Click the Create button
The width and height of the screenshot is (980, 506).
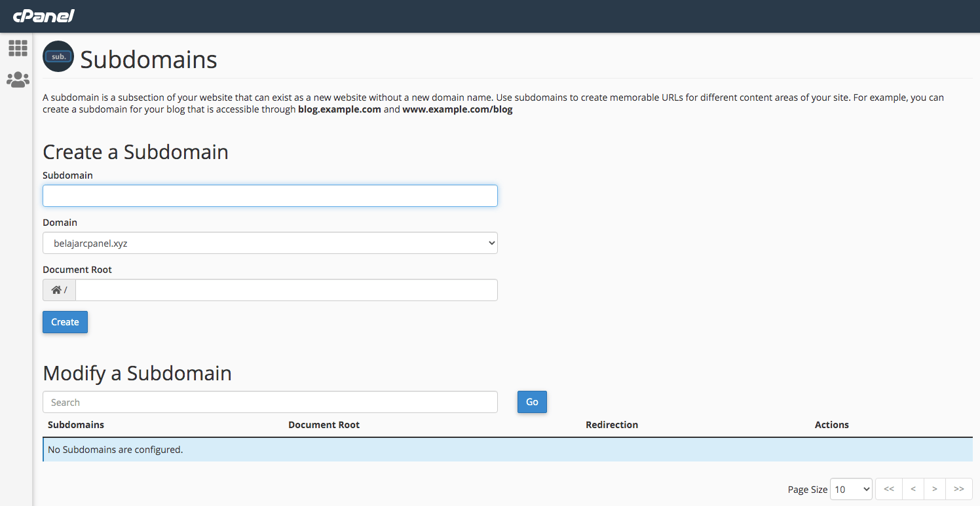coord(65,321)
